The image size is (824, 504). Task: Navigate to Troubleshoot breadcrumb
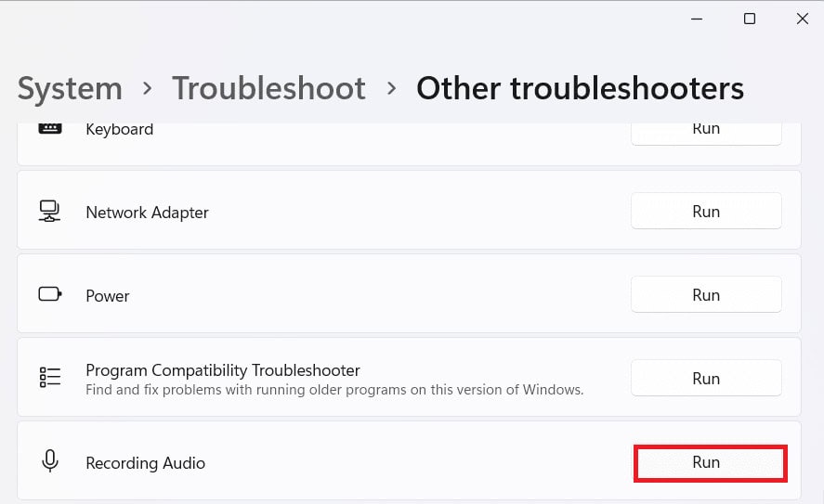(x=268, y=88)
